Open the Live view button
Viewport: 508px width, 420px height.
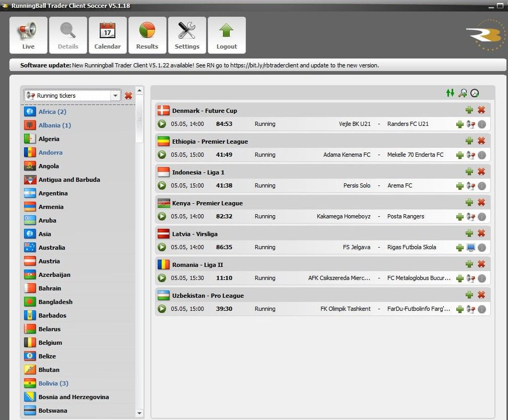point(29,36)
